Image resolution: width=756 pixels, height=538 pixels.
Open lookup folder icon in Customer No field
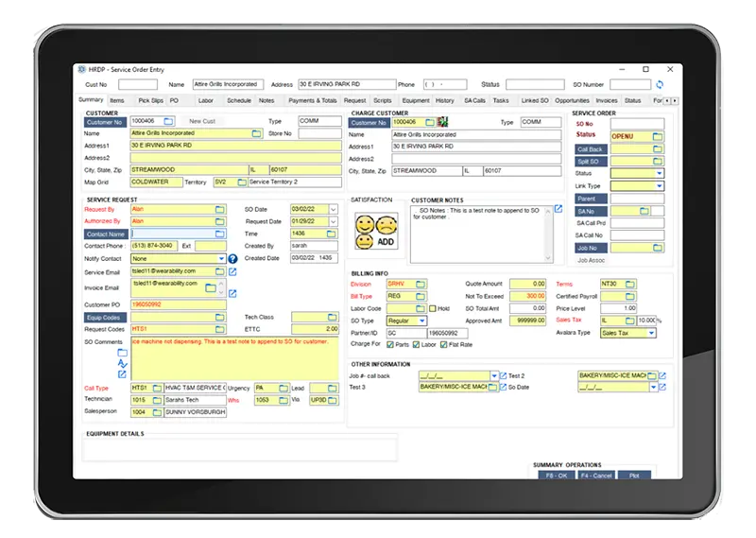click(168, 121)
